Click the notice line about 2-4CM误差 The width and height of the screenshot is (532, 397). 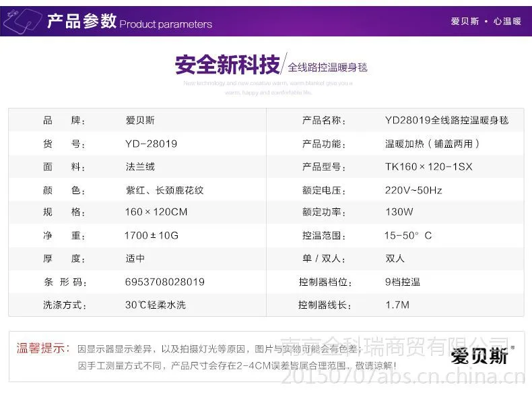[237, 366]
